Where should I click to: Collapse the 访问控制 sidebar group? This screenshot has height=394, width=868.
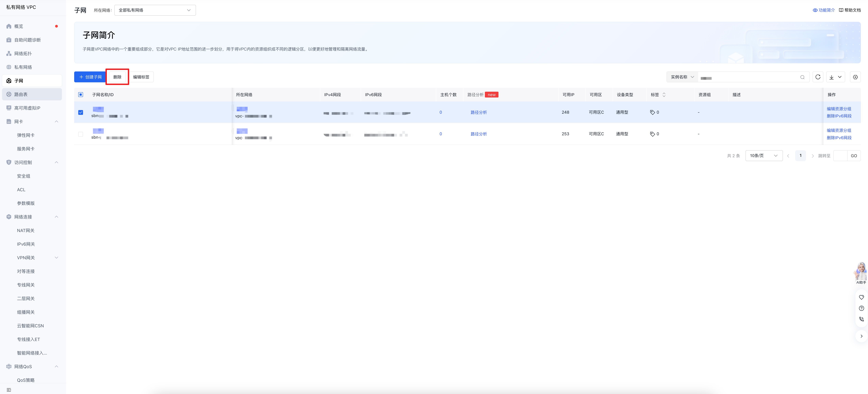[x=56, y=162]
